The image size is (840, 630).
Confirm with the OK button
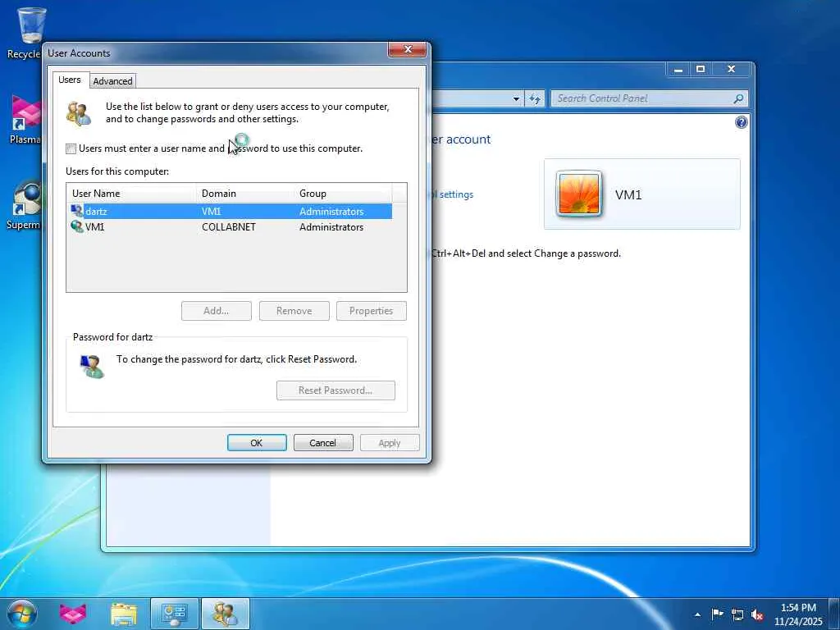[257, 442]
